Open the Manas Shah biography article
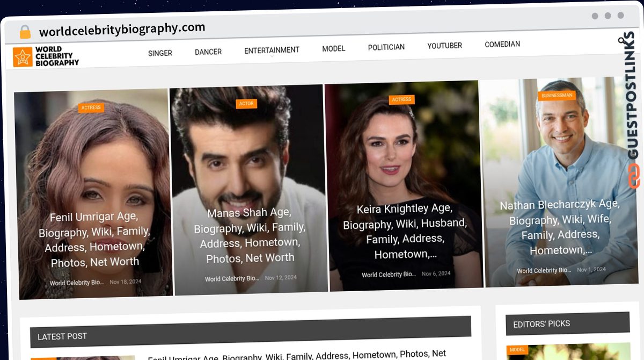Image resolution: width=644 pixels, height=360 pixels. 250,235
